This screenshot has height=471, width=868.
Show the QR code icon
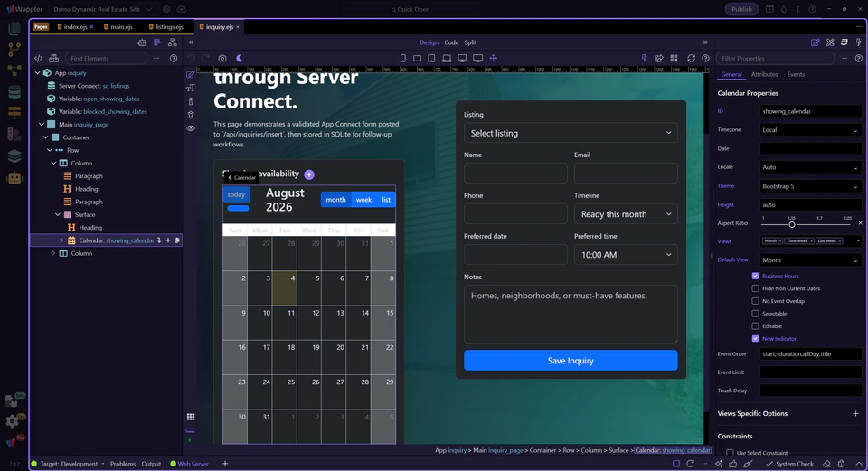tap(674, 58)
